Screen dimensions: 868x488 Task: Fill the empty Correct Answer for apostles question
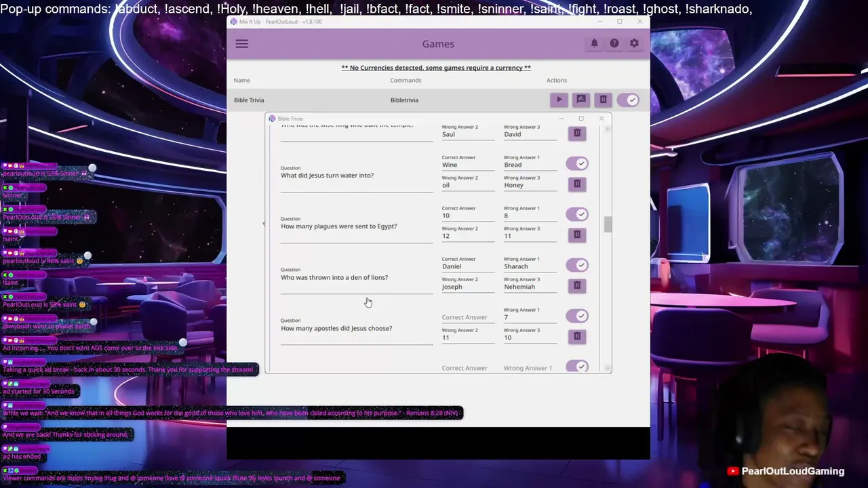(469, 317)
